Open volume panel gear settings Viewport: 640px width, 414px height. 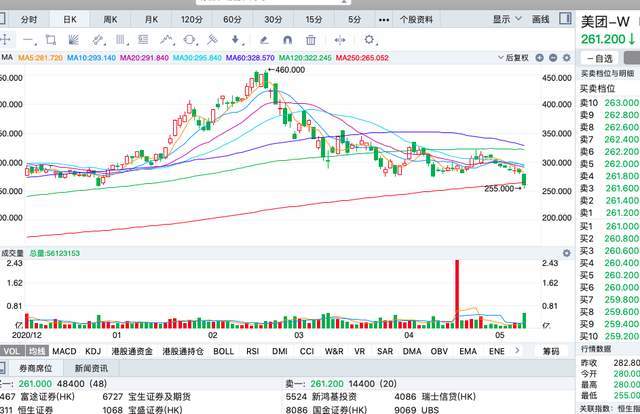[567, 253]
